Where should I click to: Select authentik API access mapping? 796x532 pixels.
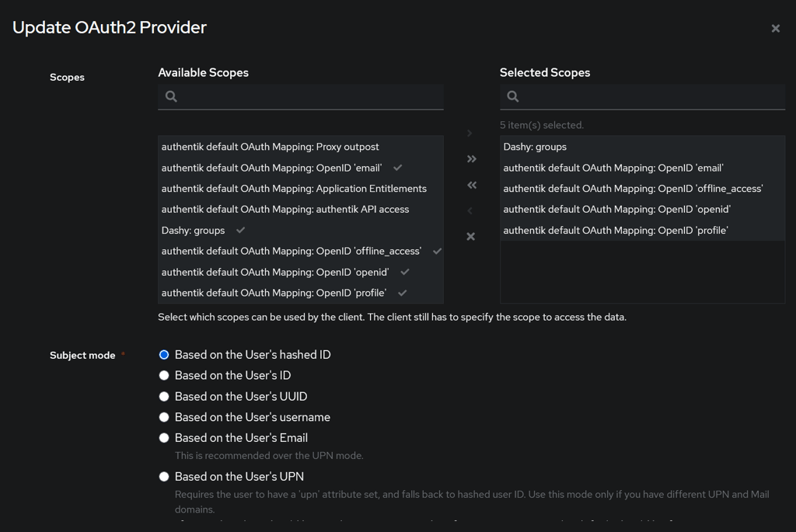point(301,209)
